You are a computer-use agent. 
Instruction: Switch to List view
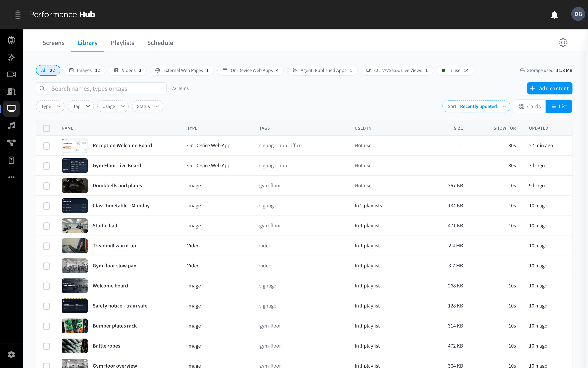[x=559, y=106]
